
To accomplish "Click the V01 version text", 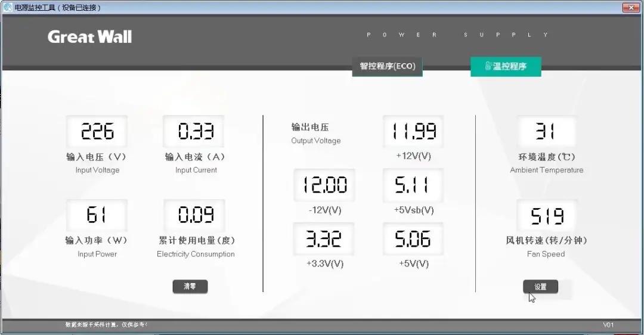I will (608, 325).
